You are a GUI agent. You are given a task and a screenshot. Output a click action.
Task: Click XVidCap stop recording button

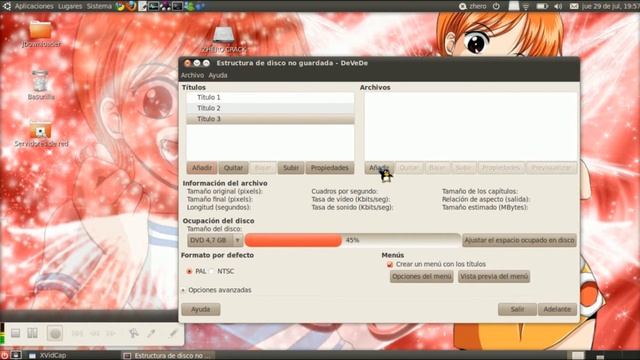[16, 333]
